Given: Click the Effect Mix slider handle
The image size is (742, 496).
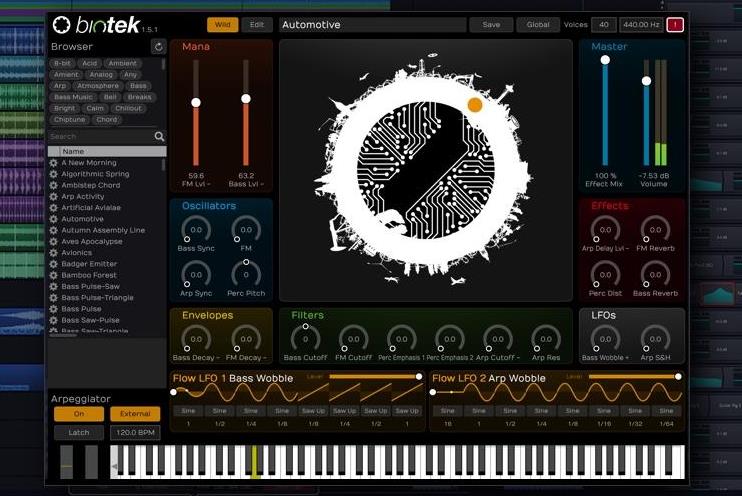Looking at the screenshot, I should tap(605, 60).
